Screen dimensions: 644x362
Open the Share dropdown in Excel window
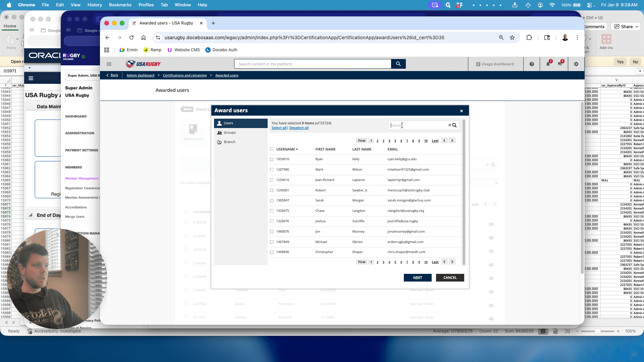627,26
